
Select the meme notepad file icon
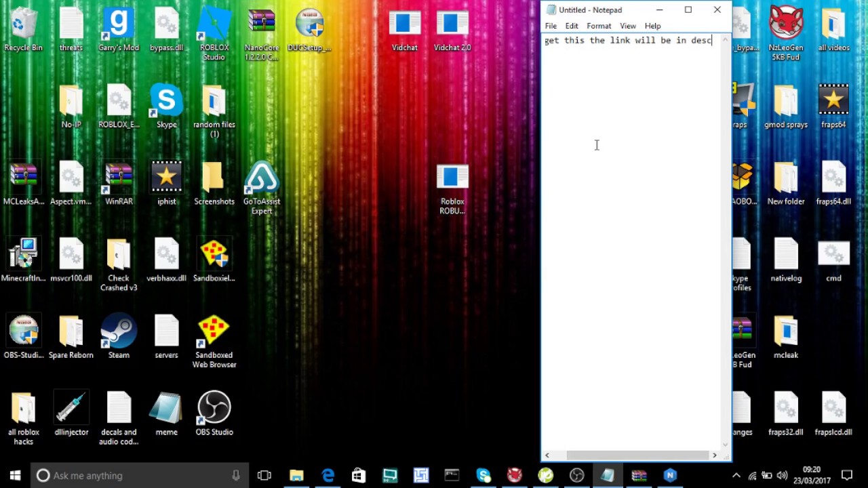(166, 414)
